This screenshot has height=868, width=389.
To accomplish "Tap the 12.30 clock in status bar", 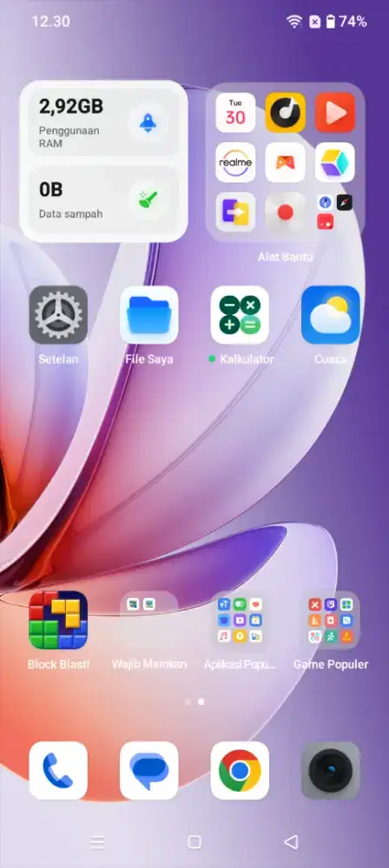I will [51, 22].
